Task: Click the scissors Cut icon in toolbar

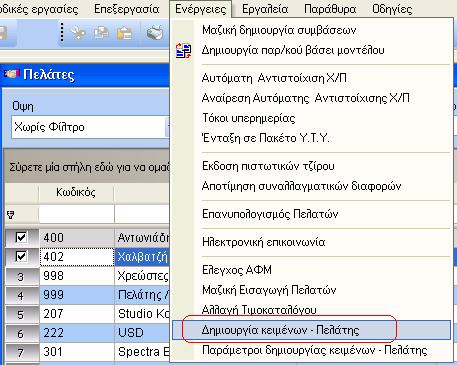Action: click(x=78, y=33)
